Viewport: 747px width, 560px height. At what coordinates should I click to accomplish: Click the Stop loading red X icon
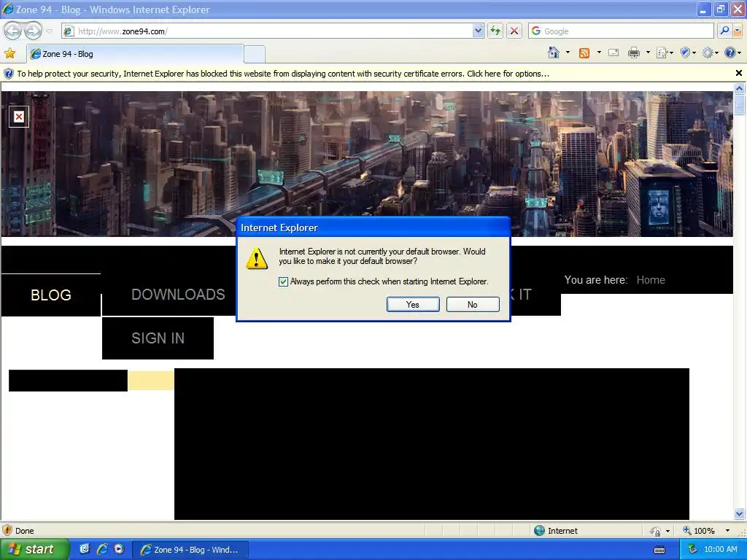(x=514, y=31)
